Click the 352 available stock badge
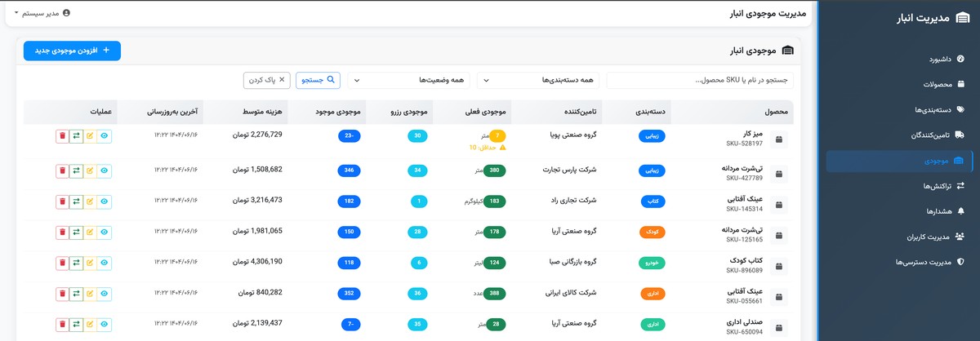This screenshot has height=341, width=980. click(350, 293)
